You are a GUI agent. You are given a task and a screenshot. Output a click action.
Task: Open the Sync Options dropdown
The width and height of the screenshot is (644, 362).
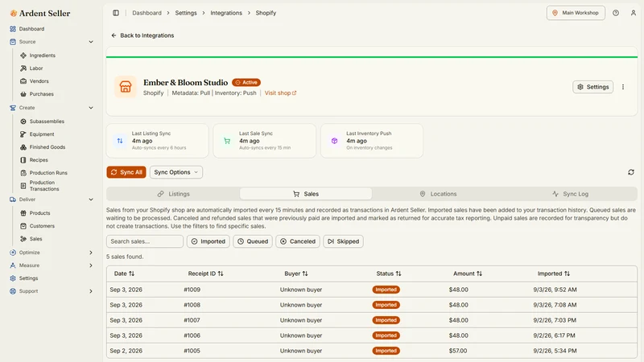coord(175,172)
